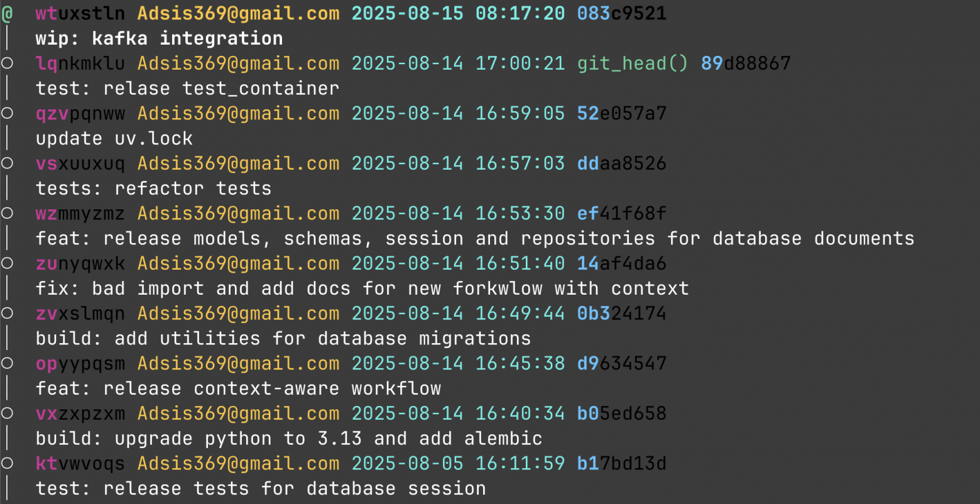Click commit hash b05ed658
The width and height of the screenshot is (980, 504).
pyautogui.click(x=621, y=414)
